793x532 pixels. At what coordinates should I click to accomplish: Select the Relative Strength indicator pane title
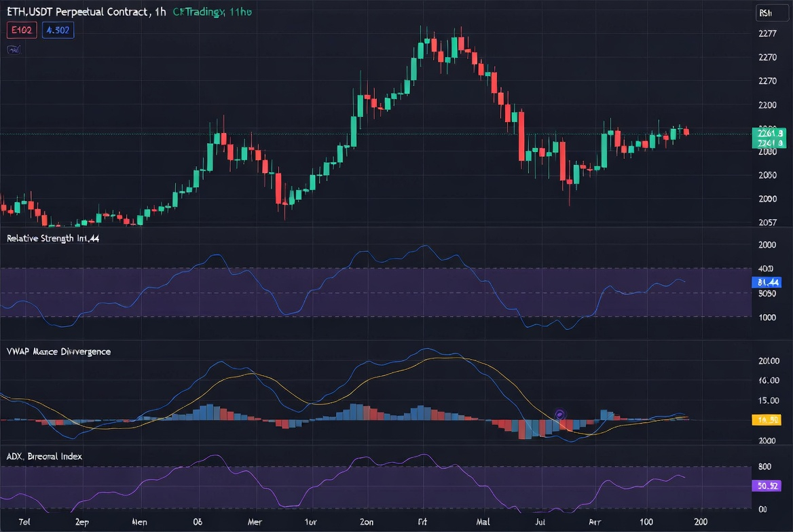(x=52, y=238)
